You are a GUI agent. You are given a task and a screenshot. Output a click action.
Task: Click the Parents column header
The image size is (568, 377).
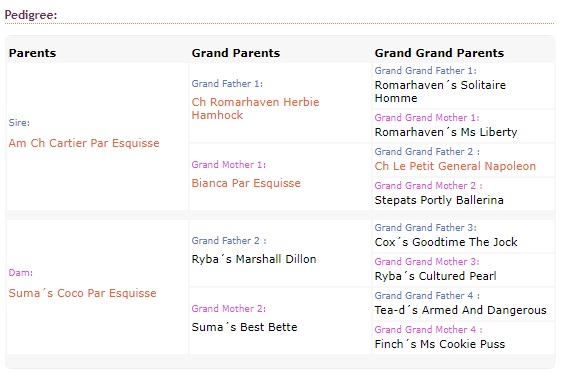pyautogui.click(x=32, y=53)
